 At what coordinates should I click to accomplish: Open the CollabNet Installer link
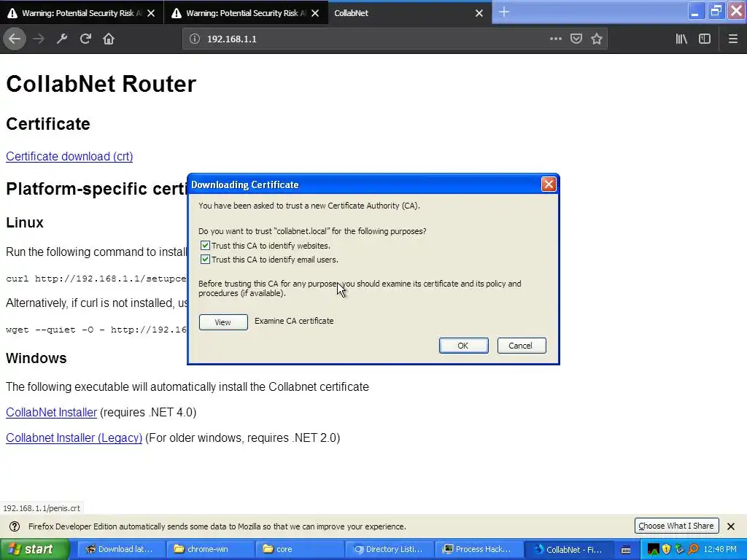pyautogui.click(x=52, y=413)
